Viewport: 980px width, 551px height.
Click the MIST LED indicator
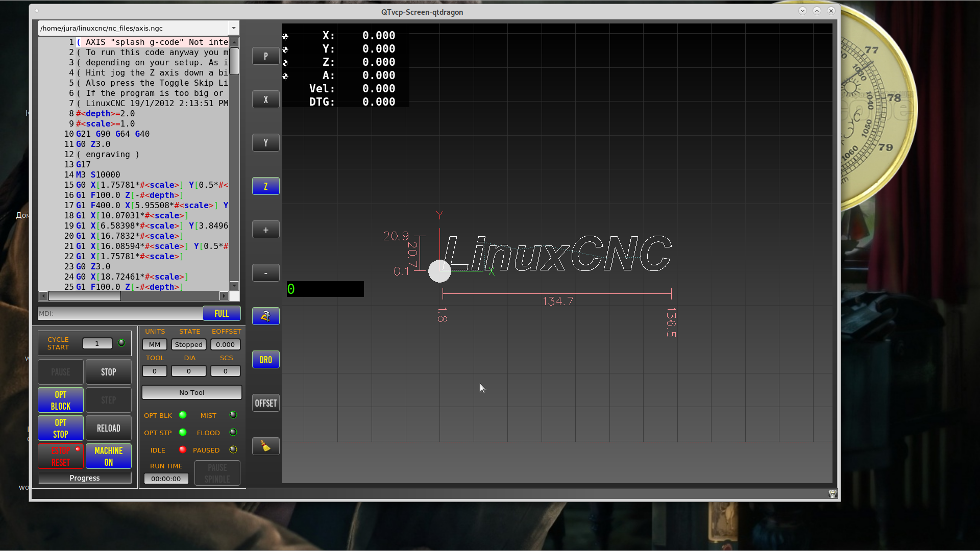click(x=233, y=415)
